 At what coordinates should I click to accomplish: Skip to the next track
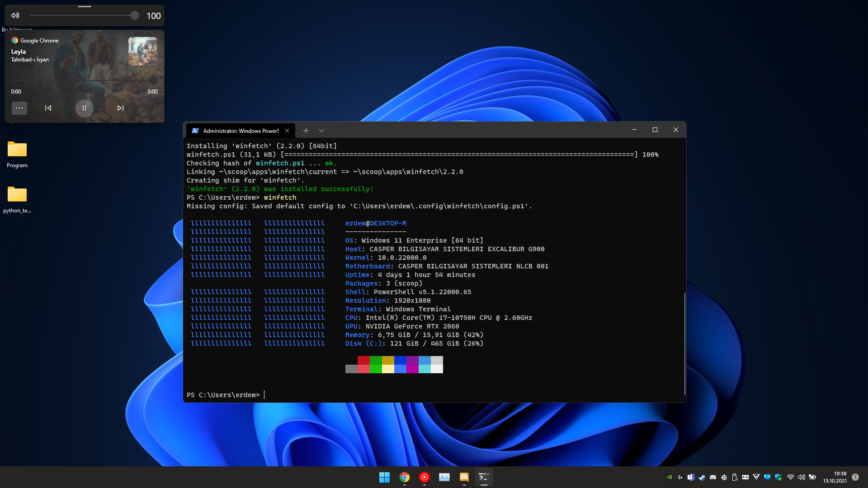click(120, 108)
